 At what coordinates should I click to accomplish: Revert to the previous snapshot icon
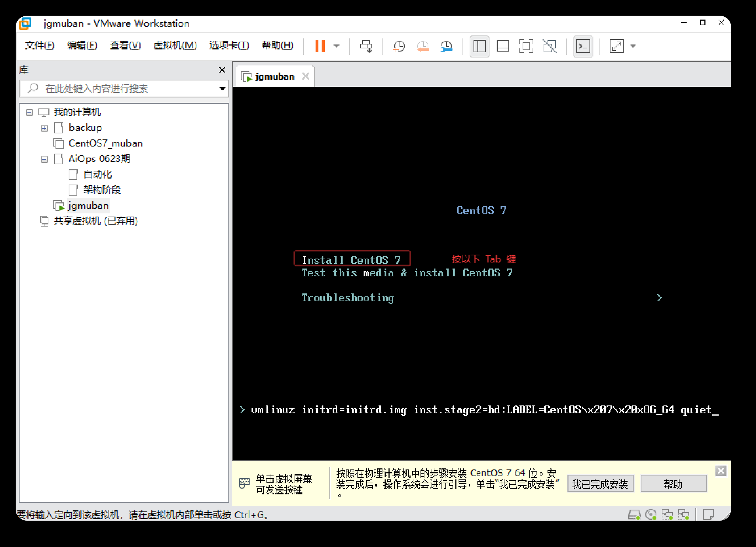pyautogui.click(x=423, y=46)
